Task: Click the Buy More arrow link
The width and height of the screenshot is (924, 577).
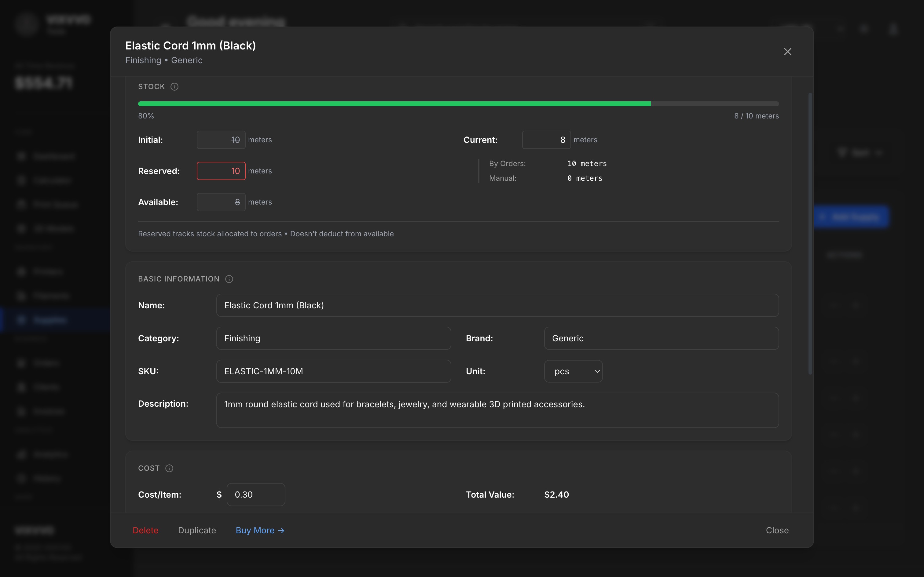Action: point(260,531)
